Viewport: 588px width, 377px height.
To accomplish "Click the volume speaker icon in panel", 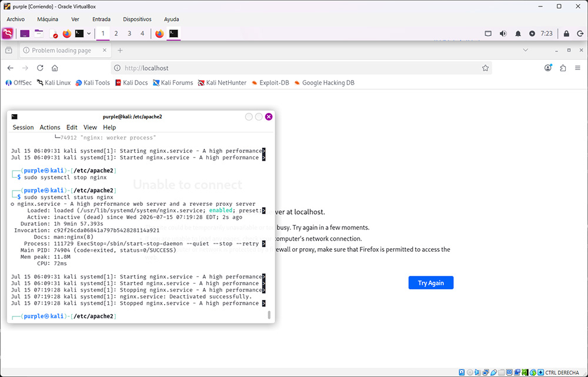I will (503, 34).
